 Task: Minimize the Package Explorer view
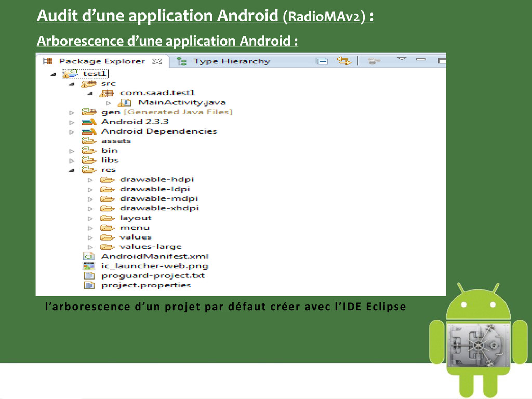(x=421, y=59)
